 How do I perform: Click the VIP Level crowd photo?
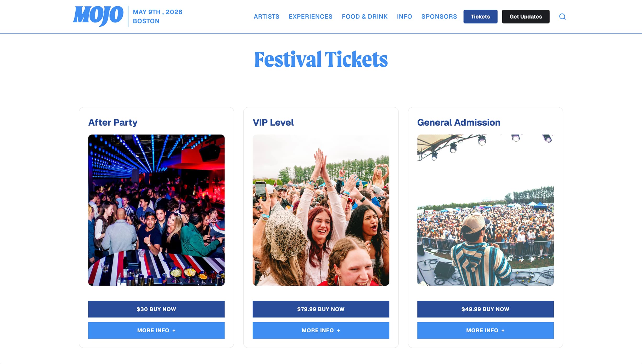(x=320, y=209)
